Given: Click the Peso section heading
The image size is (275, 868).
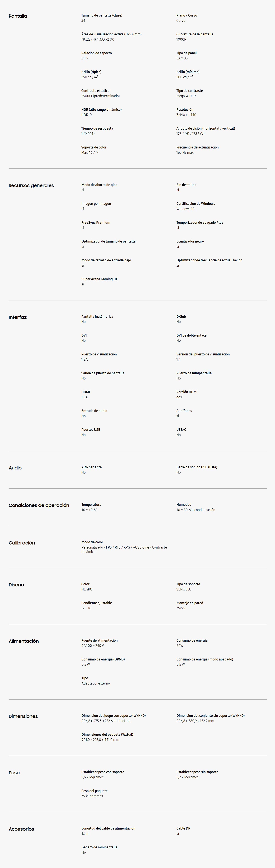Looking at the screenshot, I should [x=14, y=773].
